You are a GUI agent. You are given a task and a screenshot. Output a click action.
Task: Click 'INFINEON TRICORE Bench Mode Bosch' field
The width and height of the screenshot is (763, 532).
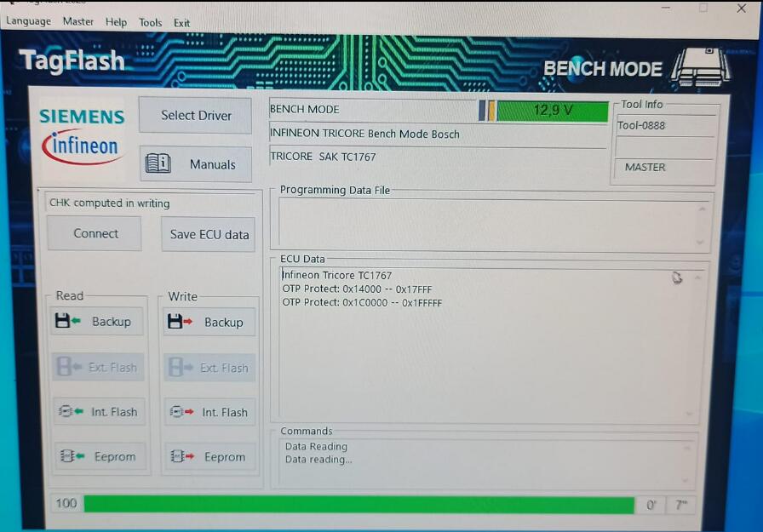(438, 134)
